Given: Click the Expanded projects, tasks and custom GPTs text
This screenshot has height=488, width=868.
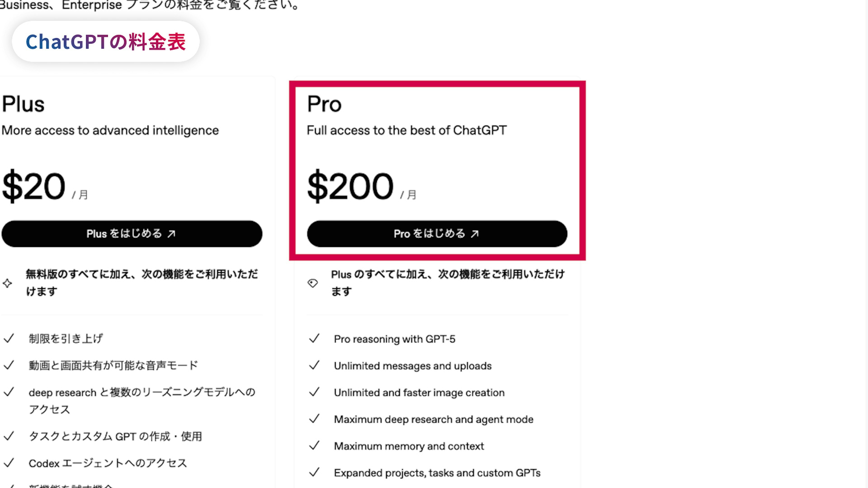Looking at the screenshot, I should pos(437,473).
